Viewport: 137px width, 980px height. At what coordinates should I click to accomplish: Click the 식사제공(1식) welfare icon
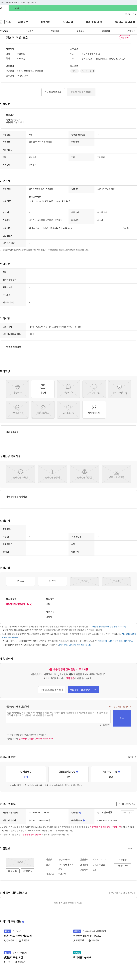point(94,409)
